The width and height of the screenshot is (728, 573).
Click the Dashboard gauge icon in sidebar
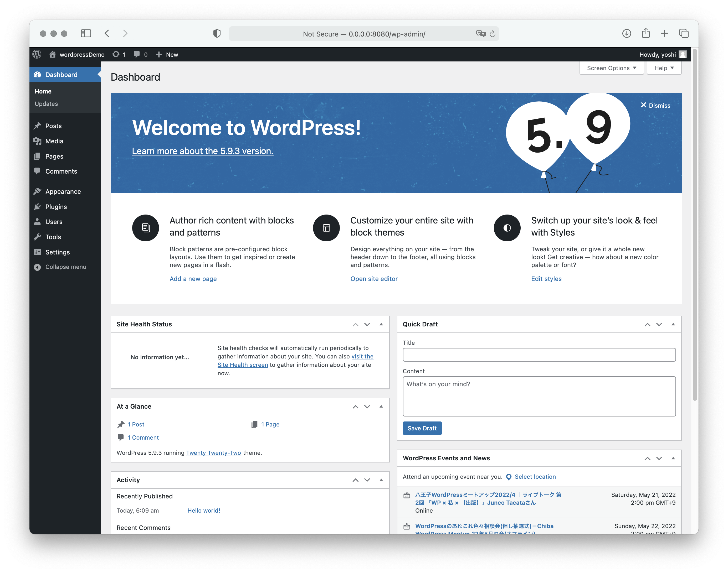[37, 75]
